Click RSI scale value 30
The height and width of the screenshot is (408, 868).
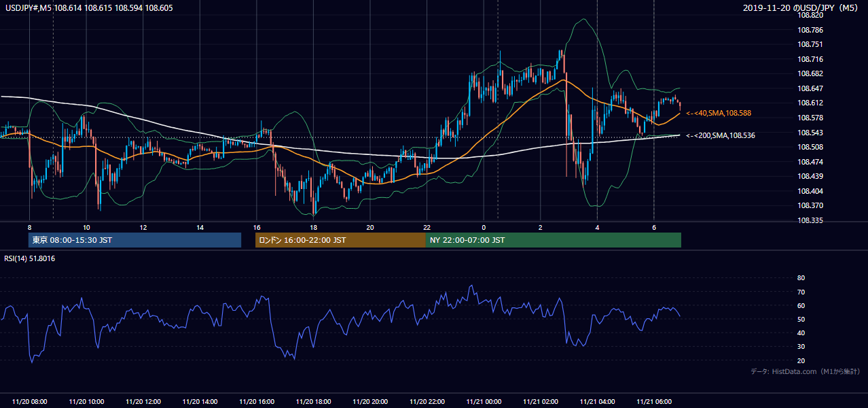coord(801,347)
